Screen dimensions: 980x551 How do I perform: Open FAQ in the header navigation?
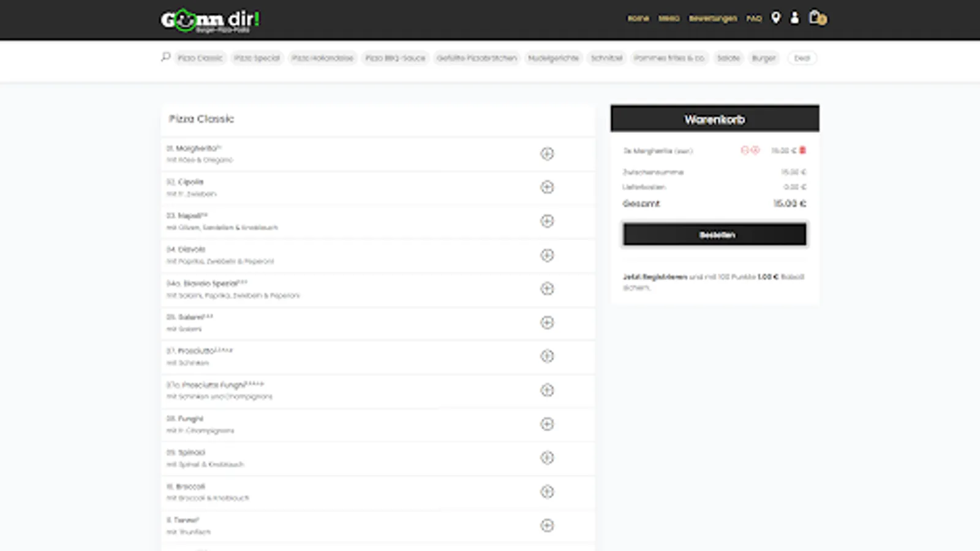(754, 18)
